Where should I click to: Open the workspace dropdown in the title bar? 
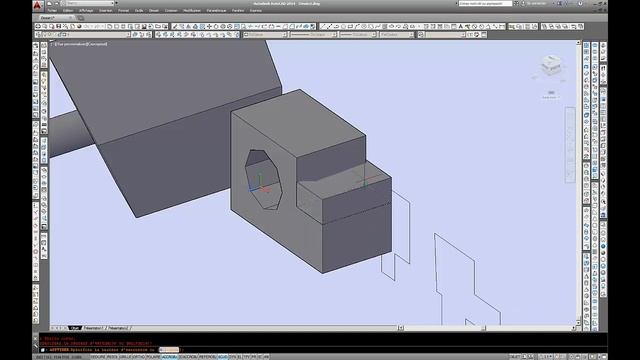tap(89, 3)
